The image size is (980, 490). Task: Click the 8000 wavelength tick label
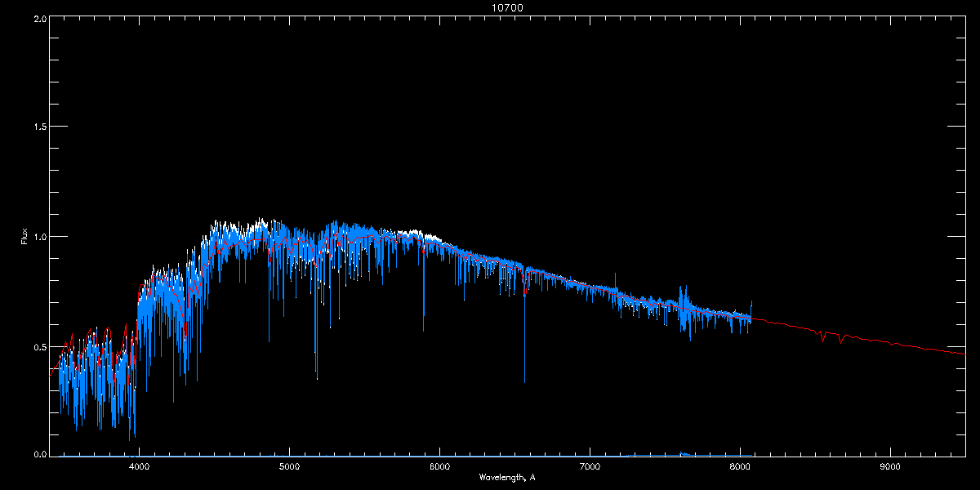click(x=740, y=467)
